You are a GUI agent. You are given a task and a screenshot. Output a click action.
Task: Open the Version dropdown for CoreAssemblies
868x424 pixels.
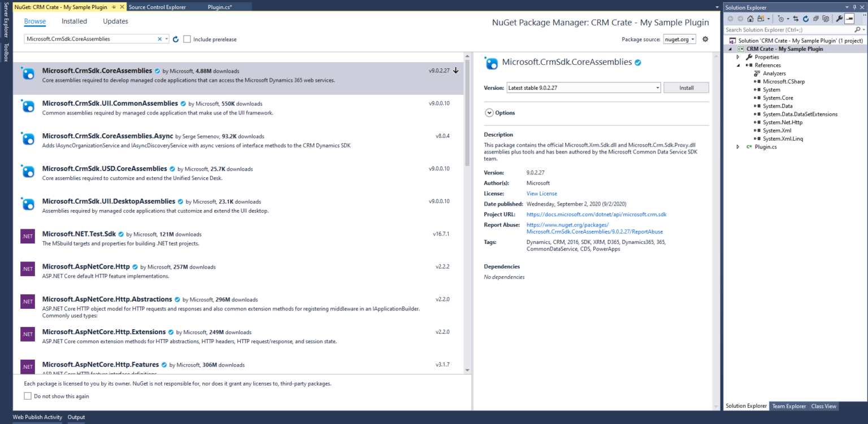coord(657,88)
